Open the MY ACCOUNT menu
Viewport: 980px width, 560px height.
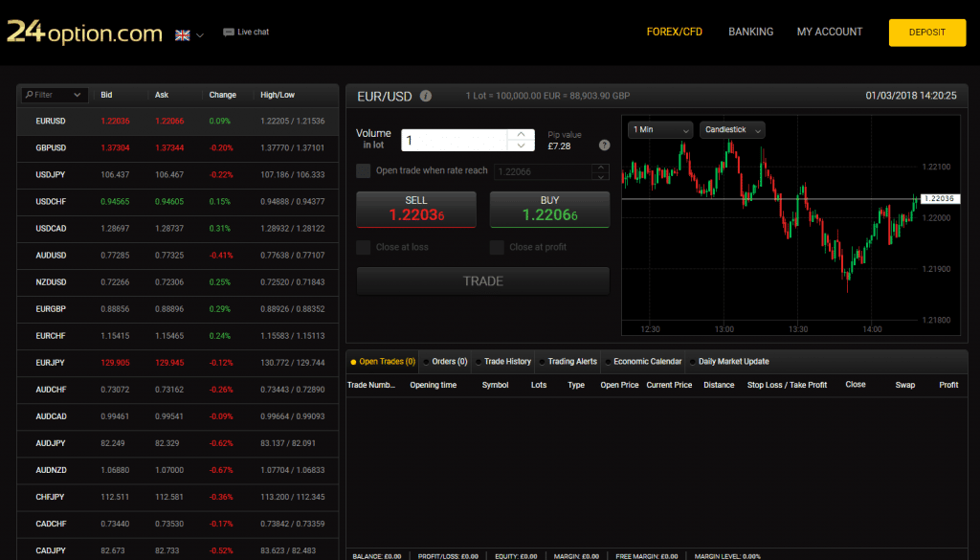[830, 32]
